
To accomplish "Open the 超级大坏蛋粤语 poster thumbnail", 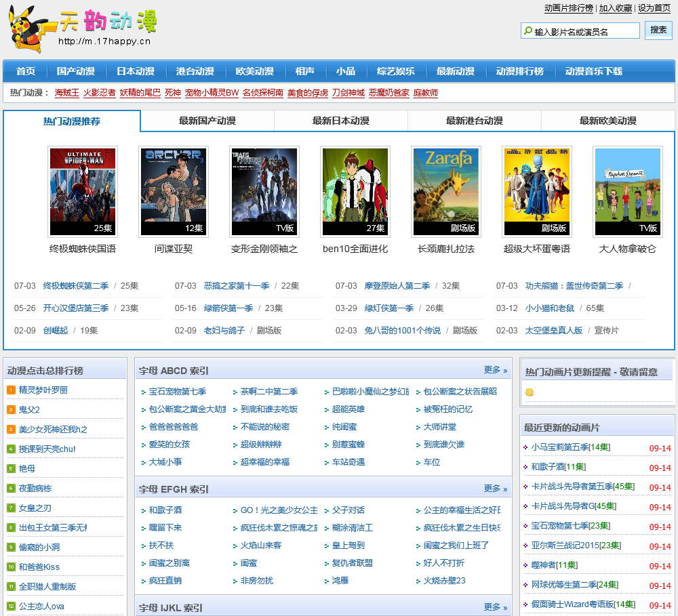I will (x=536, y=192).
